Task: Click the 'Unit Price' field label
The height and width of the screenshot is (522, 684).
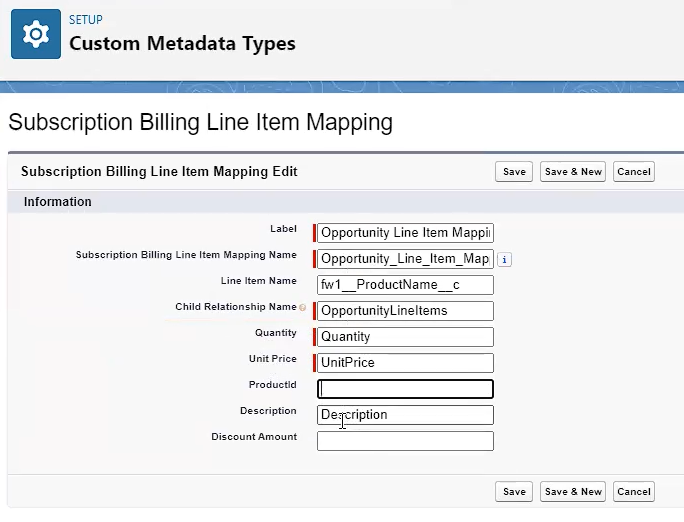Action: point(273,358)
